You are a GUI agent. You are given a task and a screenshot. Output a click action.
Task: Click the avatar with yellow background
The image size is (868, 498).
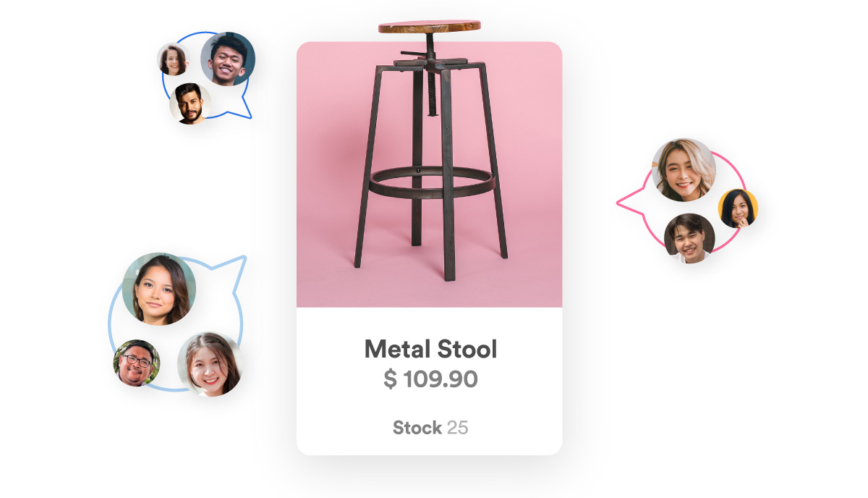tap(738, 209)
